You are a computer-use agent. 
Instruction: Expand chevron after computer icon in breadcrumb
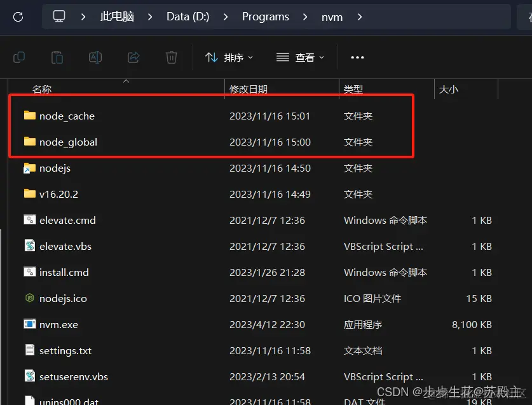tap(83, 17)
